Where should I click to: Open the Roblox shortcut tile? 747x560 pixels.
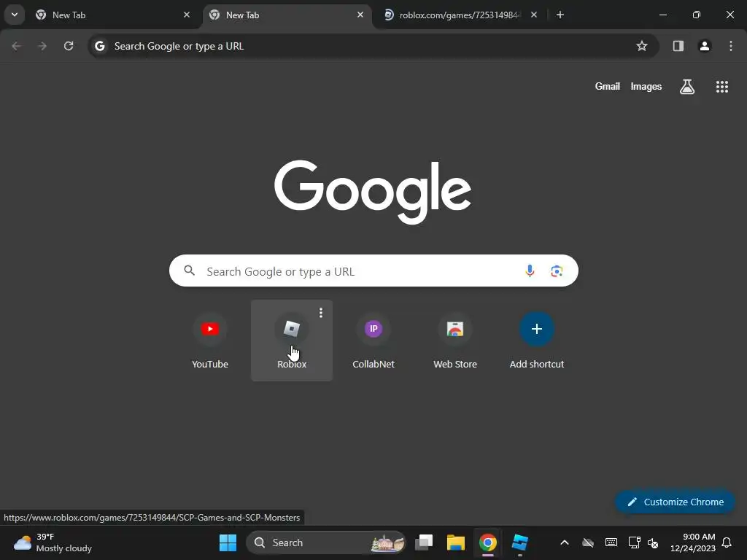[x=292, y=340]
